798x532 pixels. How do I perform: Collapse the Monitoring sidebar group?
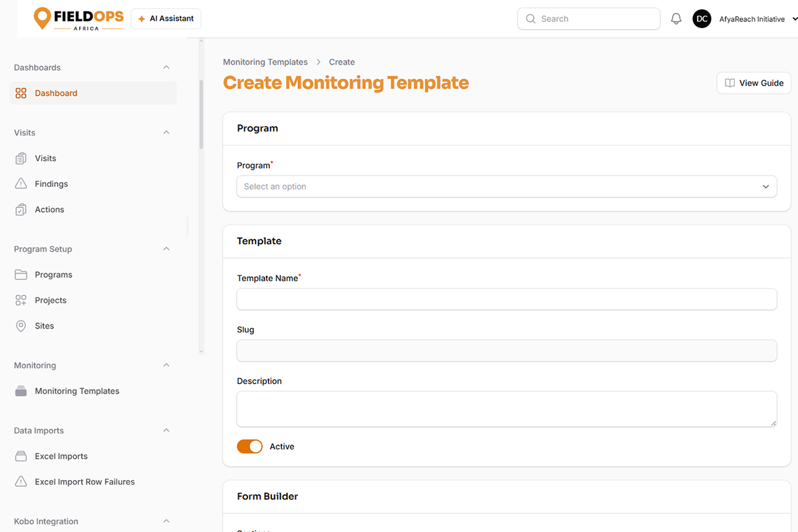(166, 365)
